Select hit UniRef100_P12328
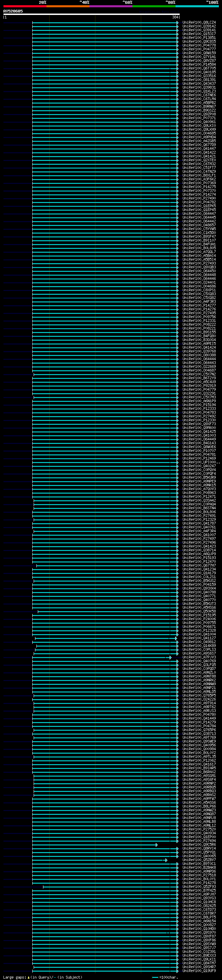 point(199,630)
